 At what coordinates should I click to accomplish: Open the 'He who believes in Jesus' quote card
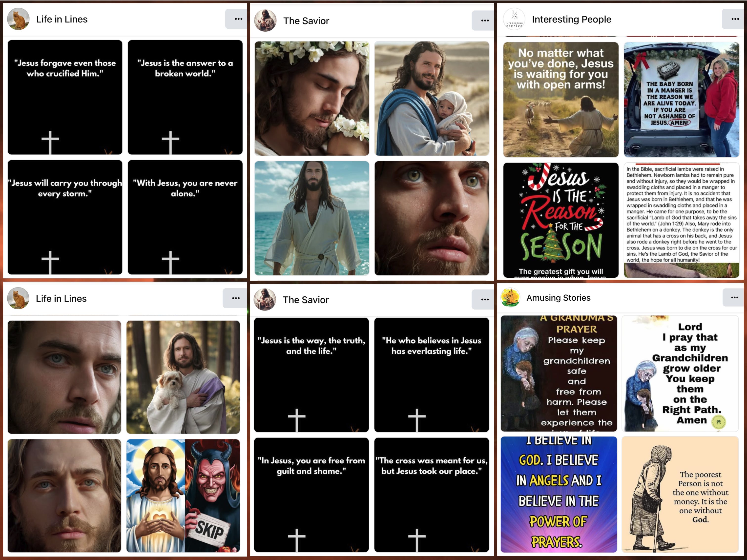[432, 375]
